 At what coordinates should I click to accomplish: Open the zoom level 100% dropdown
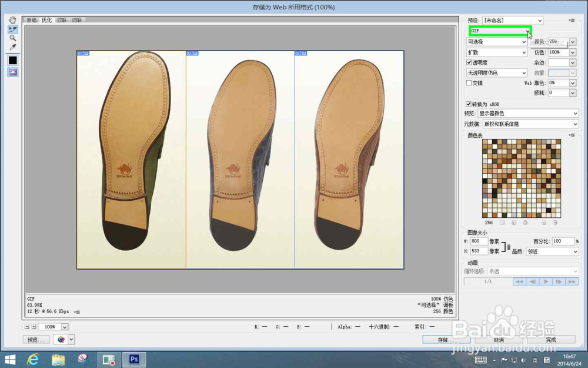coord(65,327)
